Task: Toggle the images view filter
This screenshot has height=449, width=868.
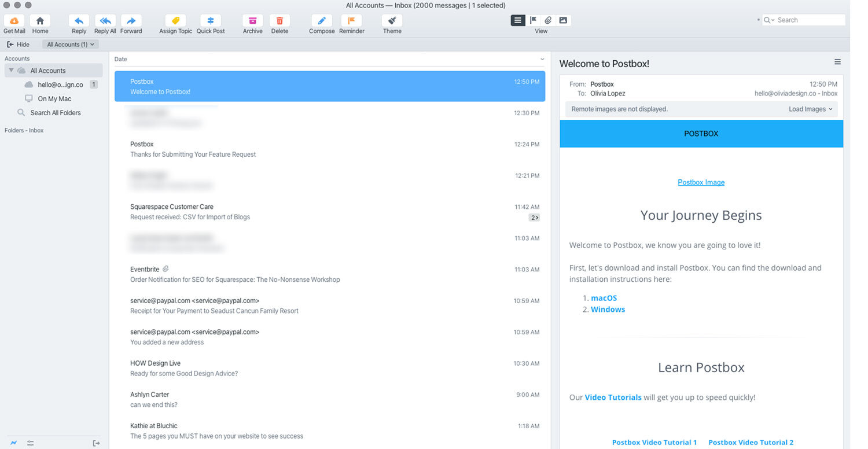Action: tap(563, 20)
